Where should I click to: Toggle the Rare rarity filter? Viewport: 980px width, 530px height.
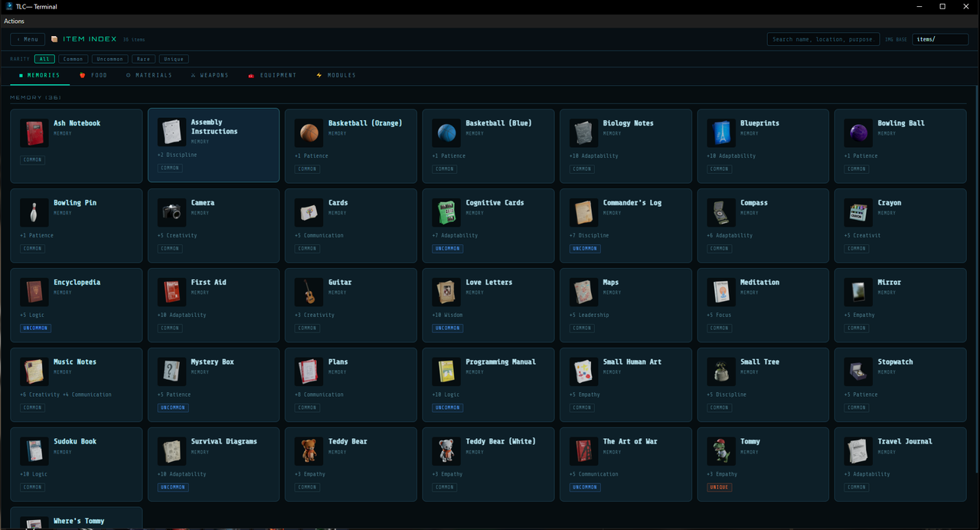coord(145,59)
